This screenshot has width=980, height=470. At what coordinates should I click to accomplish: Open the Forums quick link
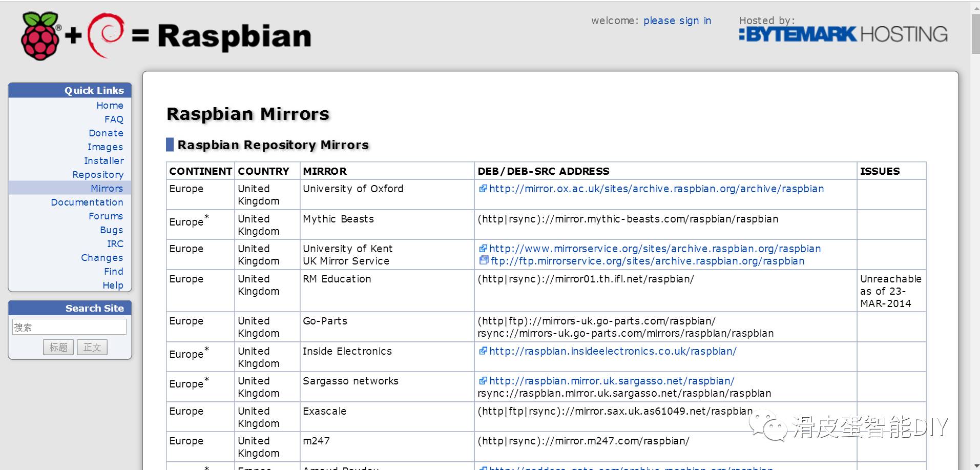pyautogui.click(x=106, y=216)
